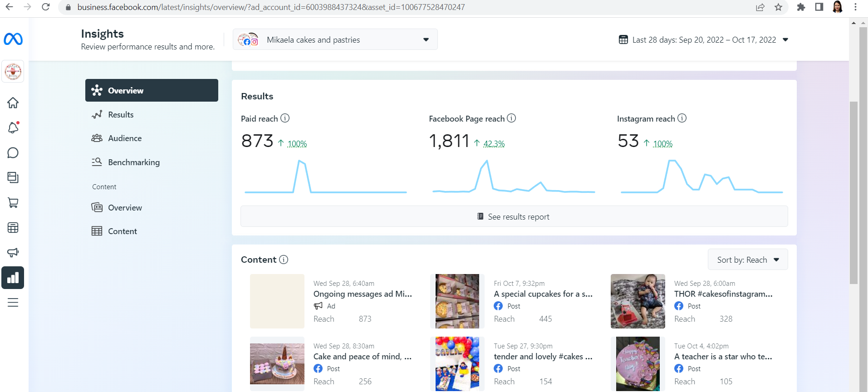Show Paid reach info tooltip icon
Screen dimensions: 868x392
coord(285,118)
